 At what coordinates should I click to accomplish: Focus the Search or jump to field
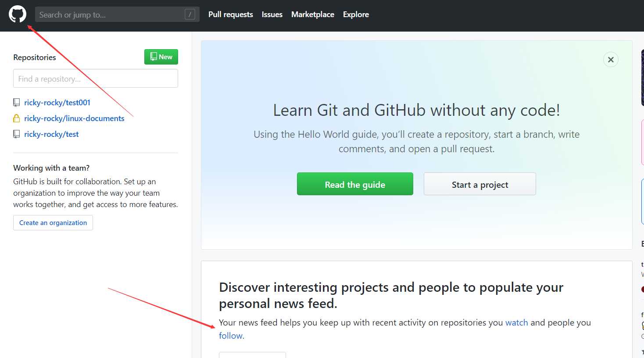(117, 14)
